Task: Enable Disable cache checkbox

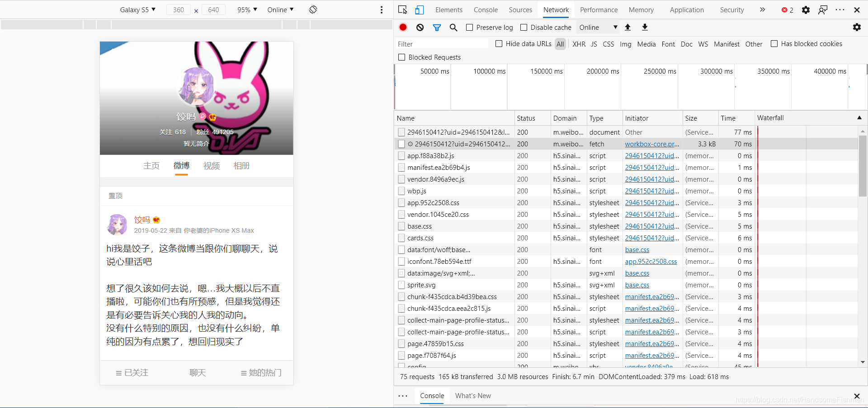Action: pyautogui.click(x=524, y=28)
